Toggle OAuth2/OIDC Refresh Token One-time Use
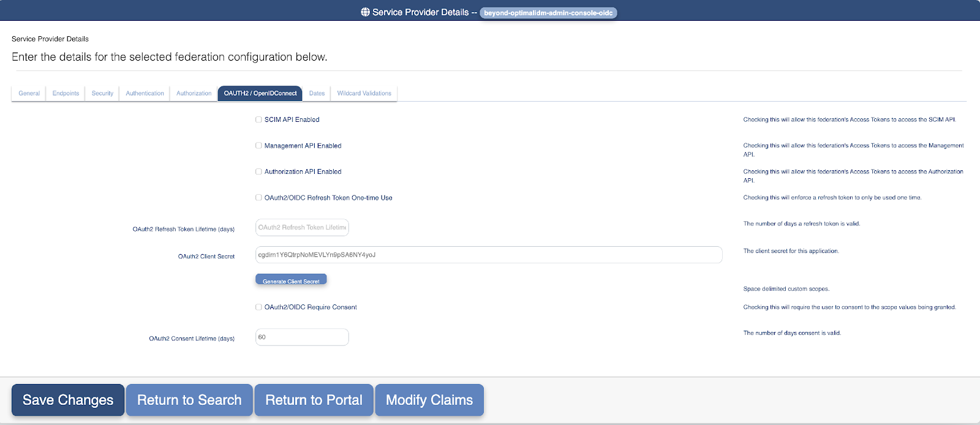The height and width of the screenshot is (425, 980). (x=258, y=198)
